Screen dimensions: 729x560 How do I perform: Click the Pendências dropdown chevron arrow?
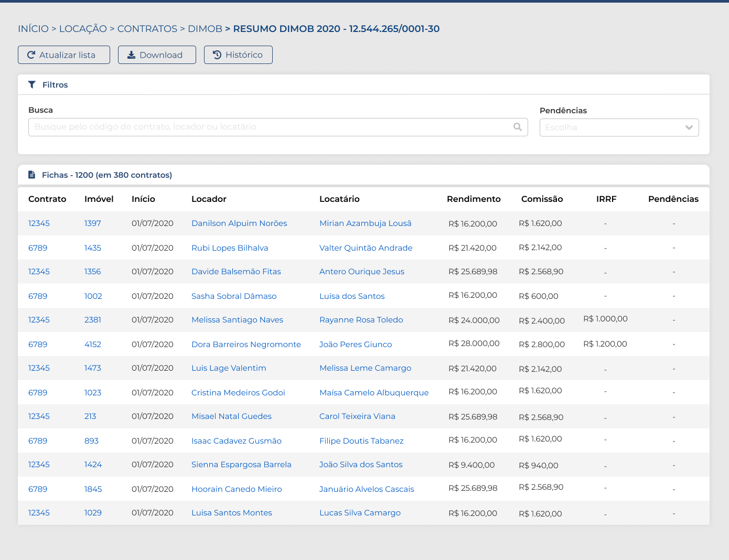coord(689,127)
